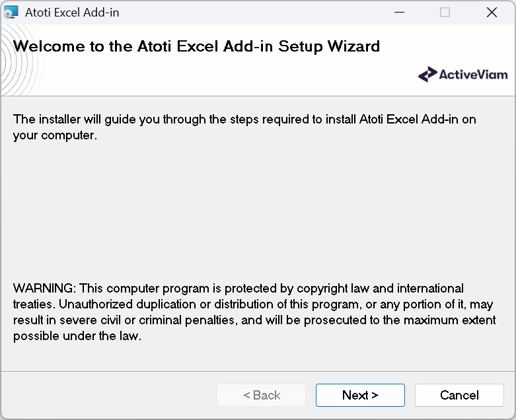Click the separator line above the buttons
Screen dimensions: 516x420
click(258, 372)
